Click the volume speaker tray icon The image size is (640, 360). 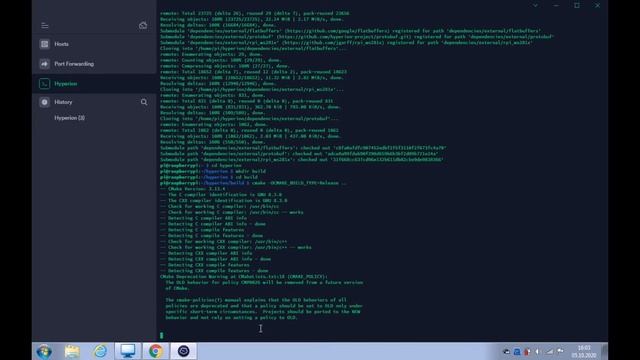click(538, 351)
